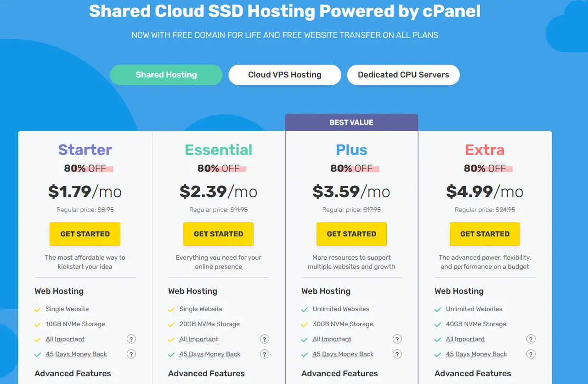This screenshot has height=384, width=588.
Task: Click regular price $24.95 text
Action: [x=485, y=210]
